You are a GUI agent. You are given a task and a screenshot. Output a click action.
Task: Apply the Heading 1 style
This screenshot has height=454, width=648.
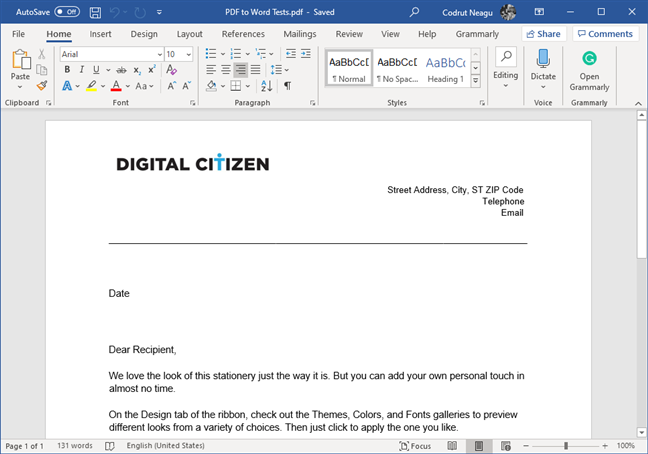[446, 67]
